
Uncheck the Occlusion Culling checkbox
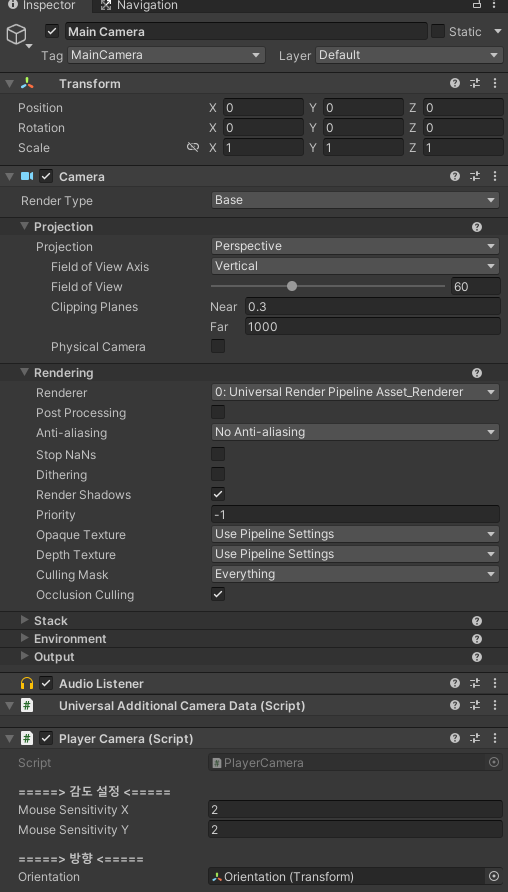point(218,594)
